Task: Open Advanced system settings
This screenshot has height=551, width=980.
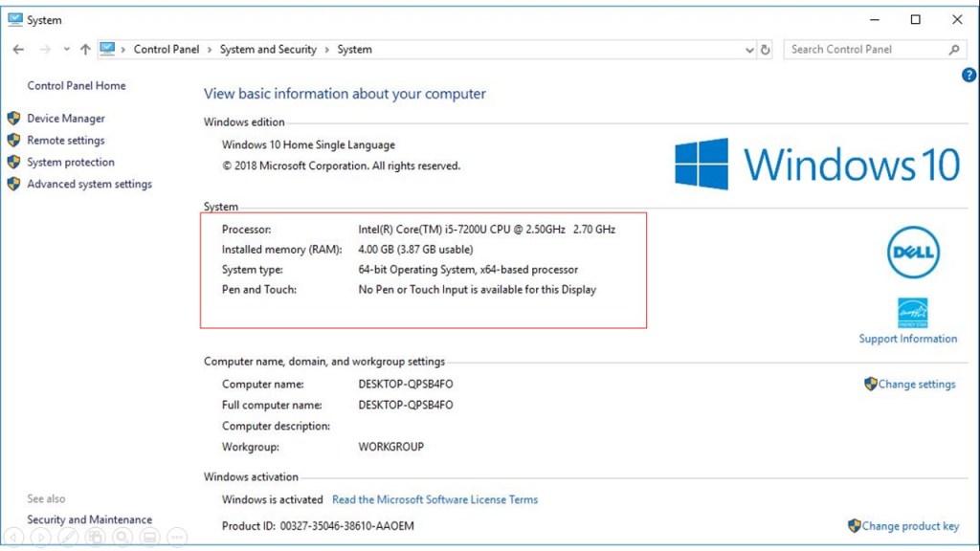Action: coord(89,185)
